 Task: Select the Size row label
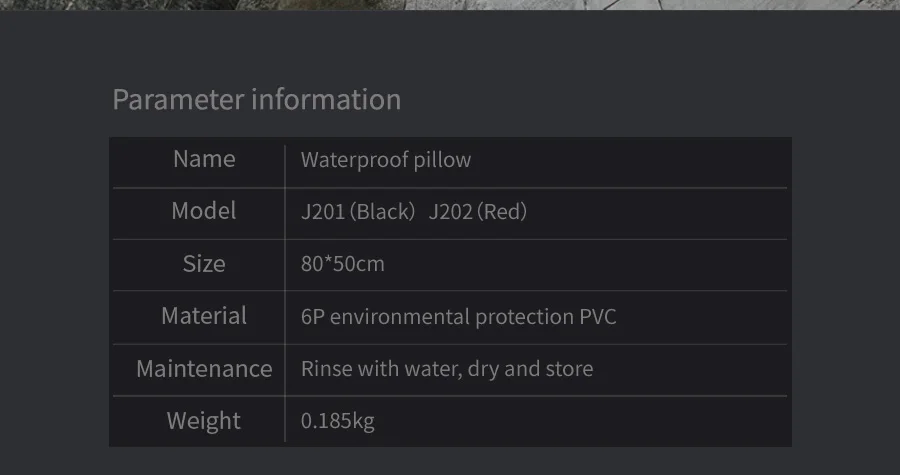click(x=204, y=264)
